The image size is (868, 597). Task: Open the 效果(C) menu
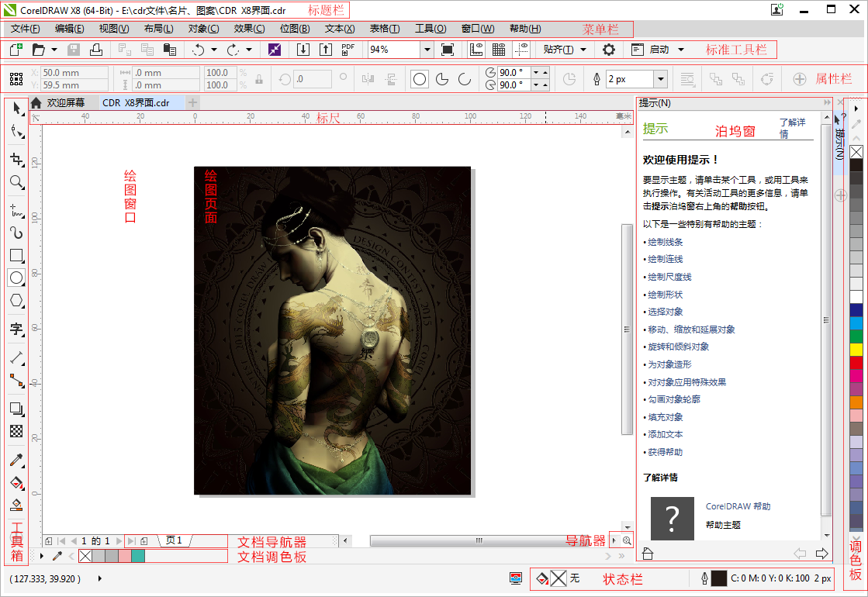[x=249, y=29]
